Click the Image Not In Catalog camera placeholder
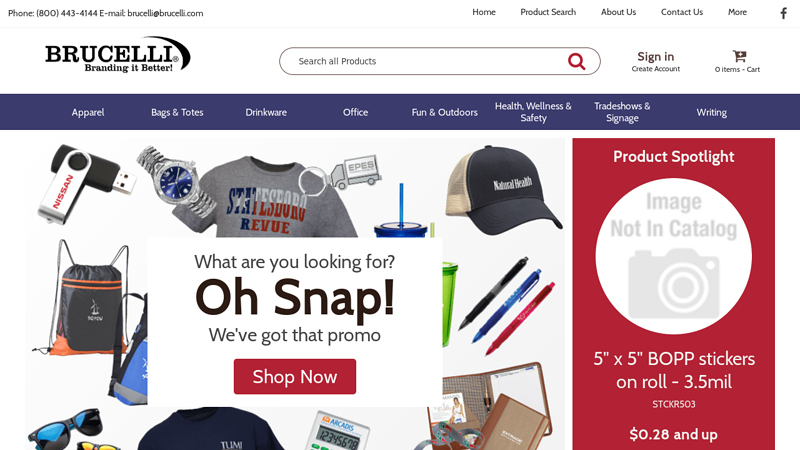The height and width of the screenshot is (450, 800). (673, 256)
